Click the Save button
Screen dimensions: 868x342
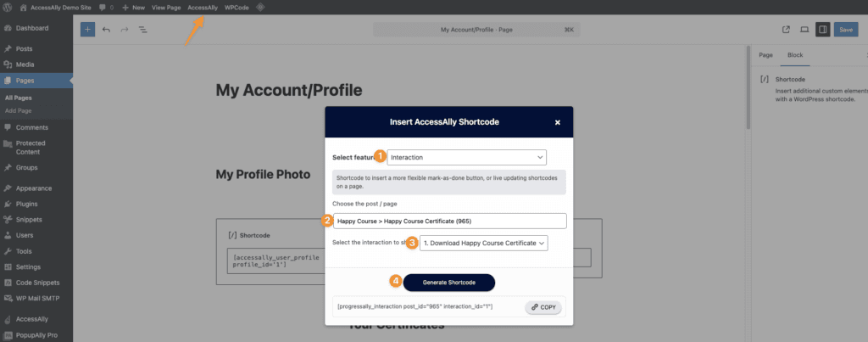845,29
